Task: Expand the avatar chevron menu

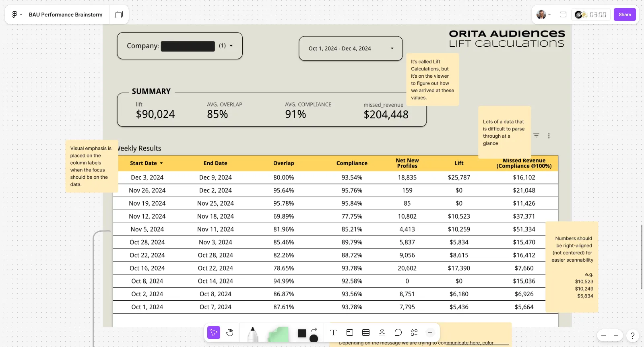Action: pos(549,15)
